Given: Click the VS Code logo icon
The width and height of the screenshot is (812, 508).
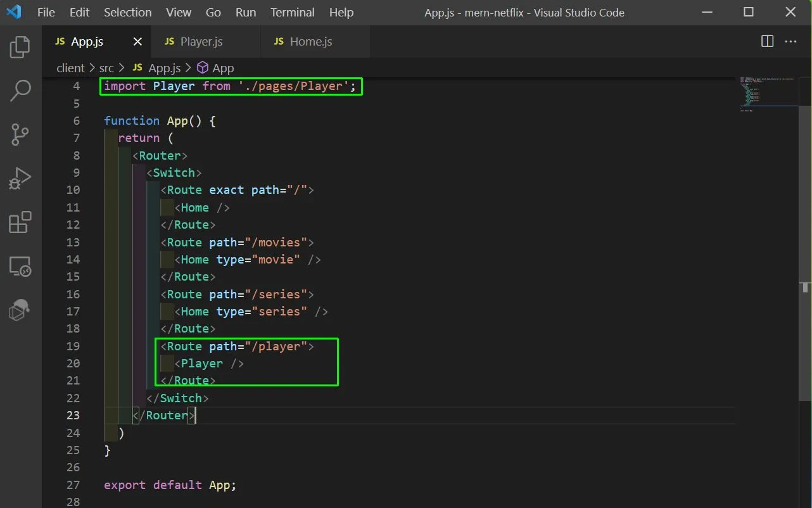Looking at the screenshot, I should 13,12.
